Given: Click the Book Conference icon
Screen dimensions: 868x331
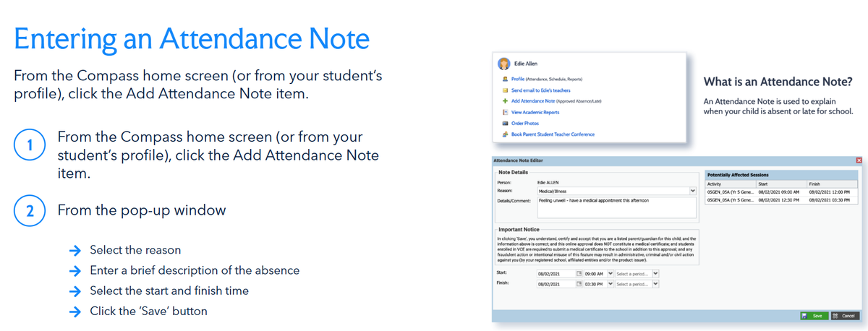Looking at the screenshot, I should (x=504, y=134).
